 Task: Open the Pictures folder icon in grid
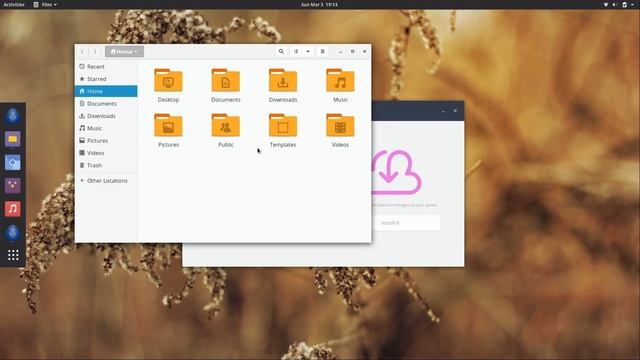point(168,126)
